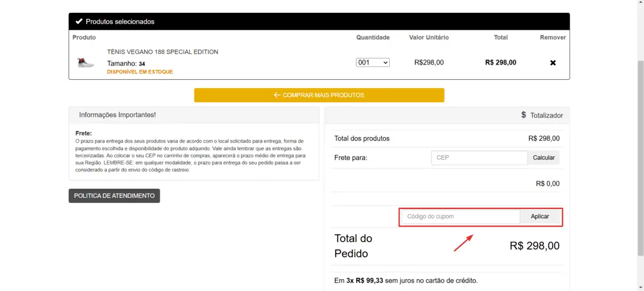Click the checkmark icon beside Produtos selecionados

coord(79,21)
